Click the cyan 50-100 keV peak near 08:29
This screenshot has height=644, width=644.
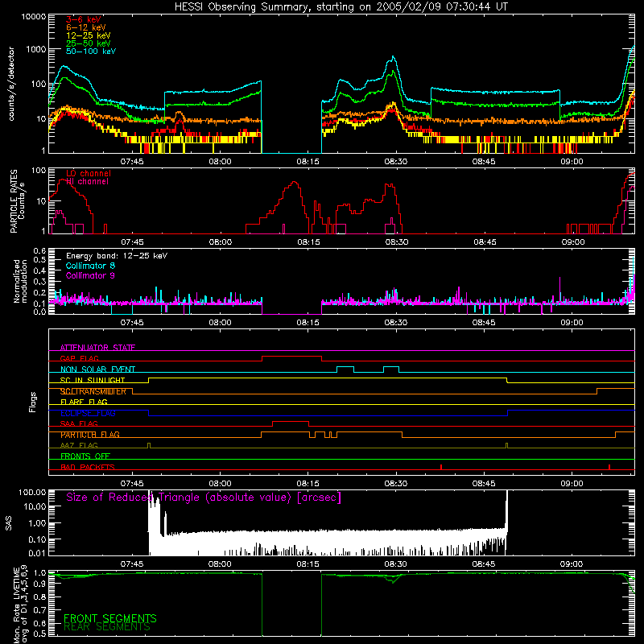click(393, 58)
